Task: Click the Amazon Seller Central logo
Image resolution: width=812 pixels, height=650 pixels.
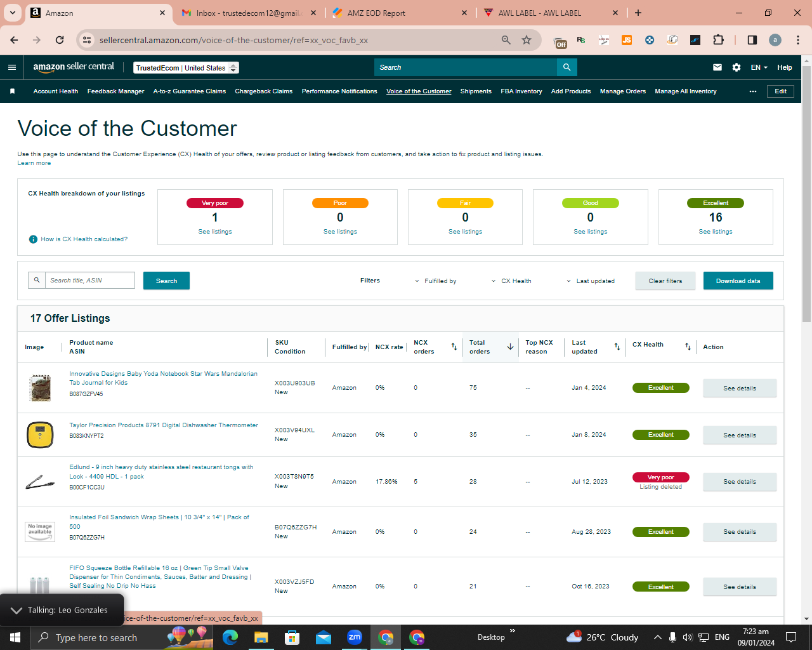Action: (74, 67)
